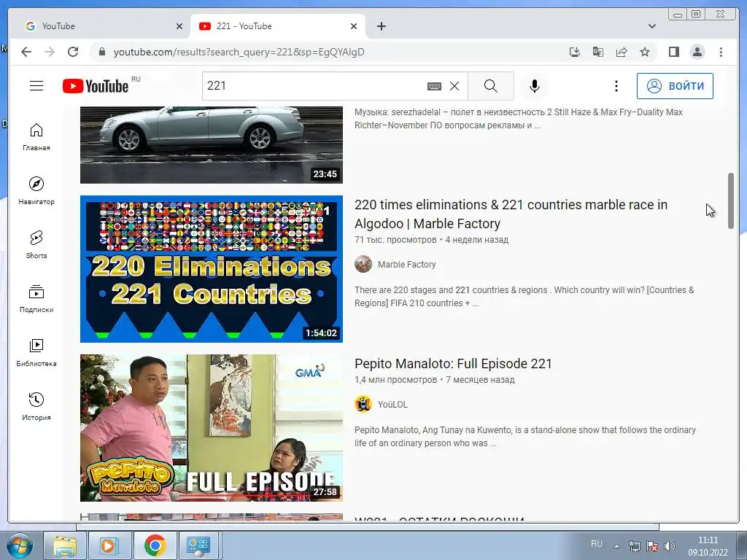The height and width of the screenshot is (560, 747).
Task: Open the Chrome profile avatar
Action: [697, 52]
